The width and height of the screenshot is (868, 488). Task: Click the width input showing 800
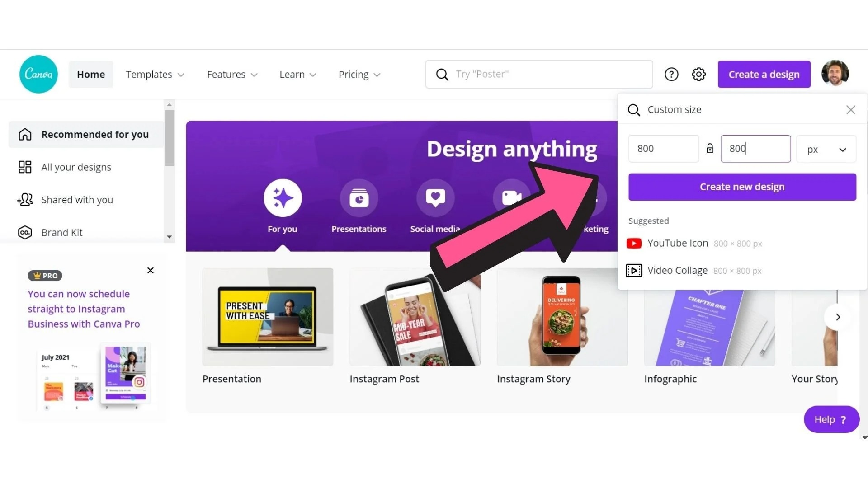663,149
